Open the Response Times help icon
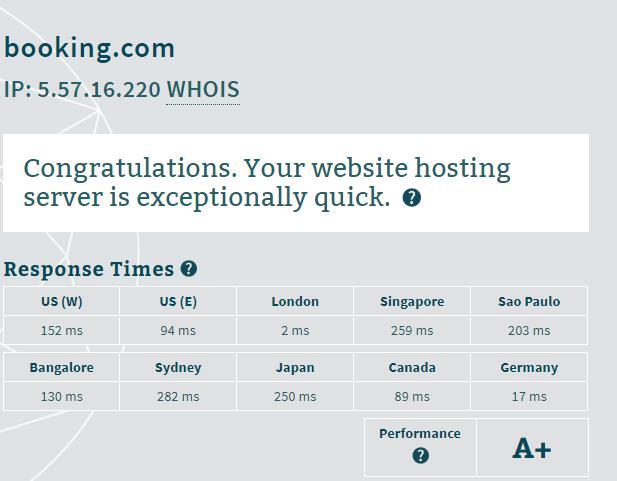The width and height of the screenshot is (617, 481). click(x=189, y=269)
